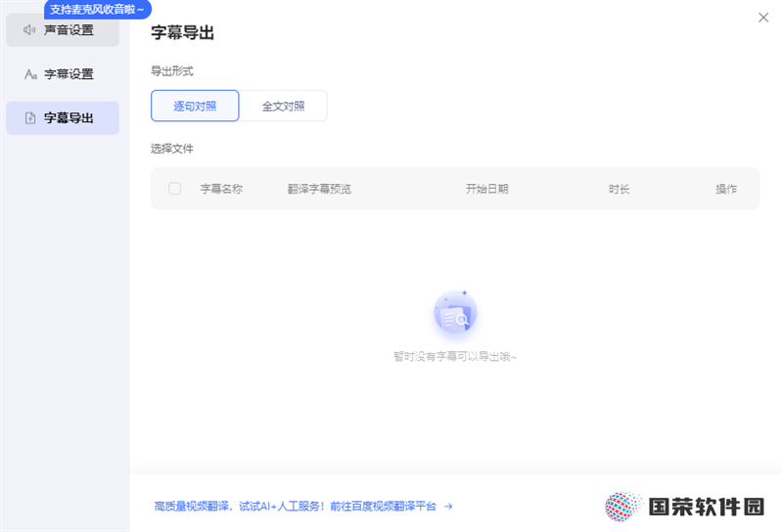This screenshot has width=783, height=532.
Task: Click 时长 column header
Action: pyautogui.click(x=619, y=189)
